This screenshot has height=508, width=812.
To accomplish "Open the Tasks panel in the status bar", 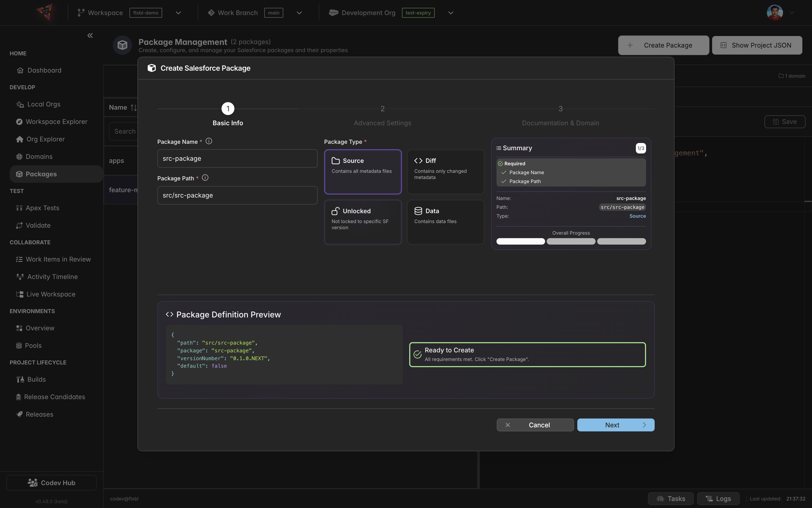I will click(670, 499).
